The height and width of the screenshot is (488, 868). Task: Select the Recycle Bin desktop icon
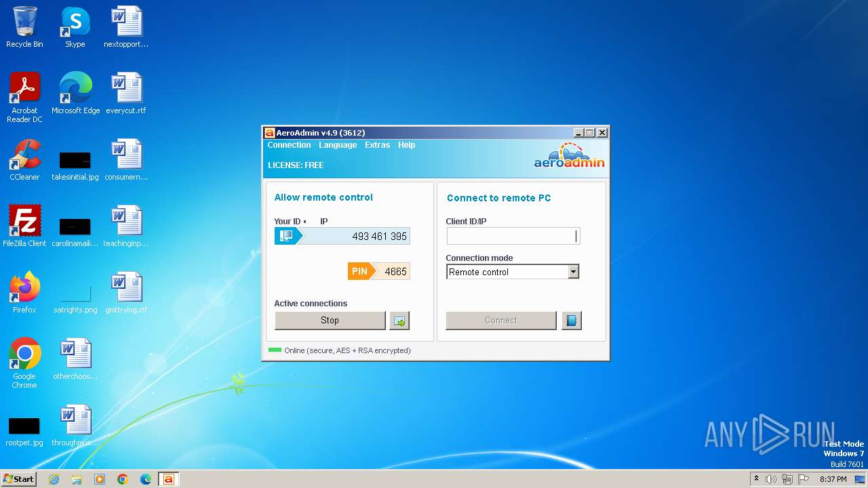pos(24,28)
